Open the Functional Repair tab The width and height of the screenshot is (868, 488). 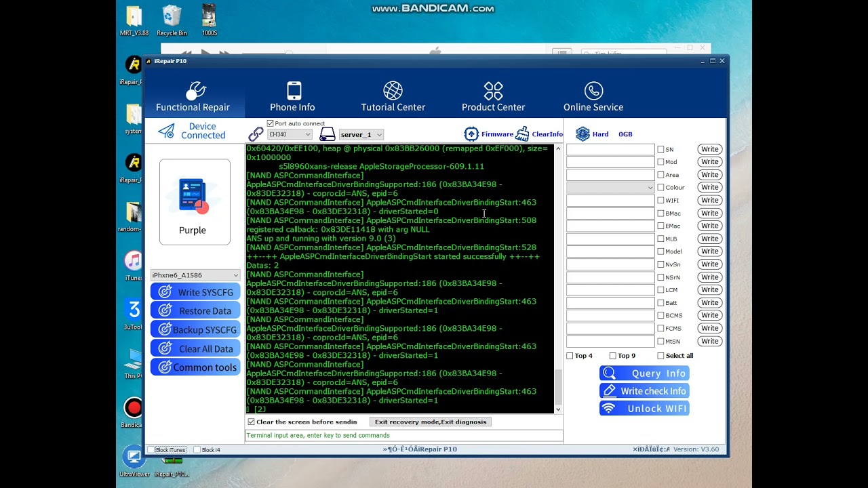tap(193, 97)
